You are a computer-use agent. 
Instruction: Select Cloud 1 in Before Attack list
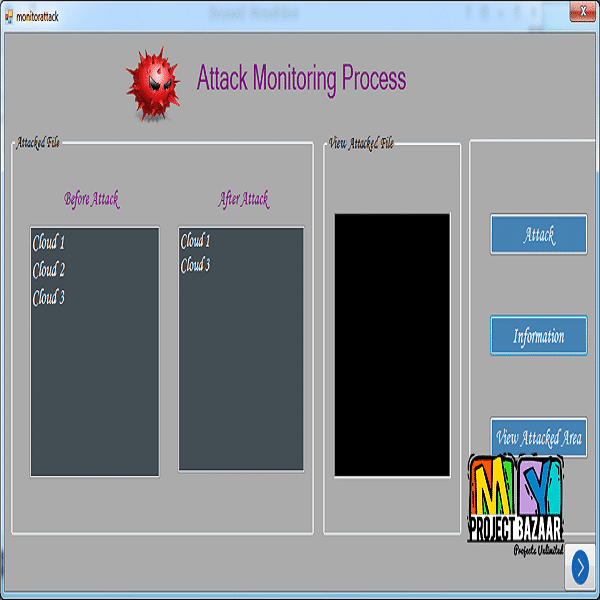(49, 242)
